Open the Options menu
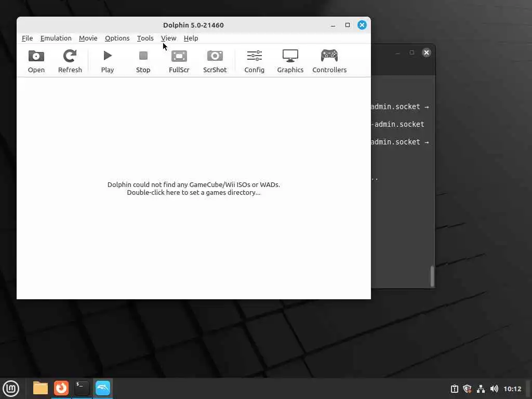 click(117, 38)
